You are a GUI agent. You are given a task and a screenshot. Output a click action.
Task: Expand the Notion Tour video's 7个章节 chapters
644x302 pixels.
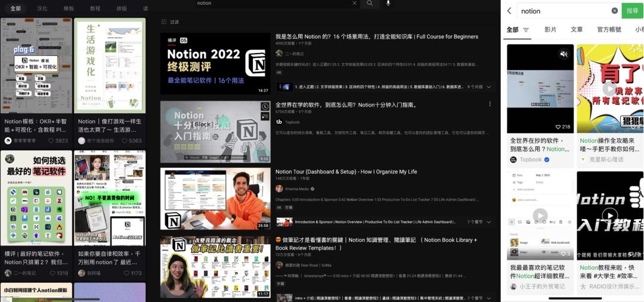[x=489, y=222]
